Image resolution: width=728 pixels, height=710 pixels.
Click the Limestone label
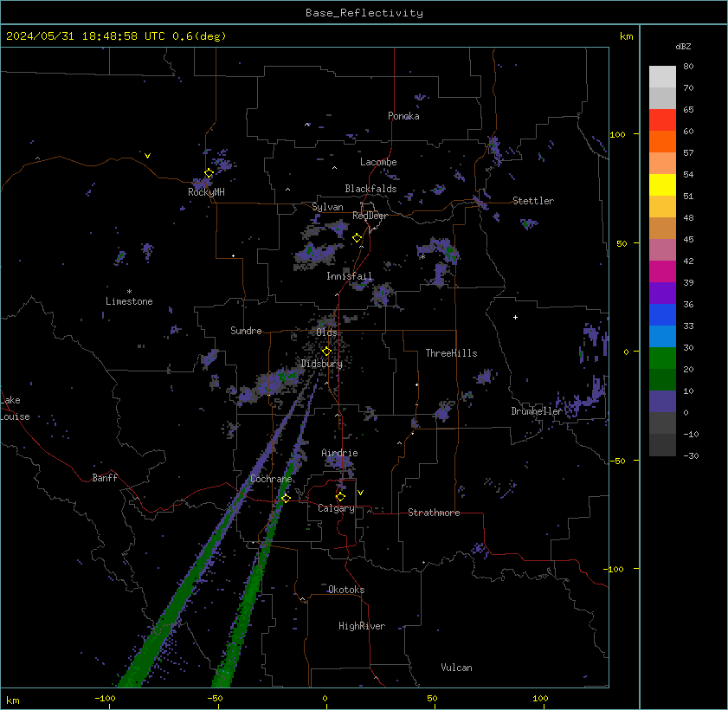pyautogui.click(x=129, y=301)
